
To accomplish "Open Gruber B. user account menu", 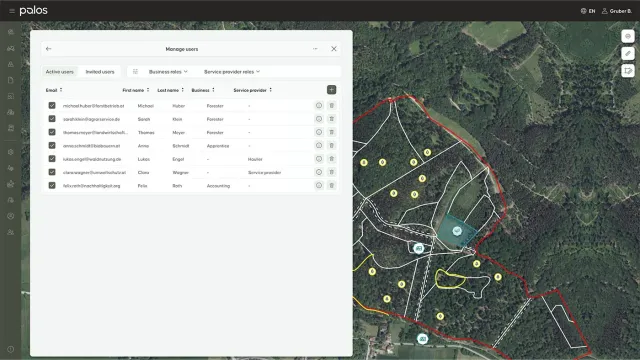I will 617,11.
